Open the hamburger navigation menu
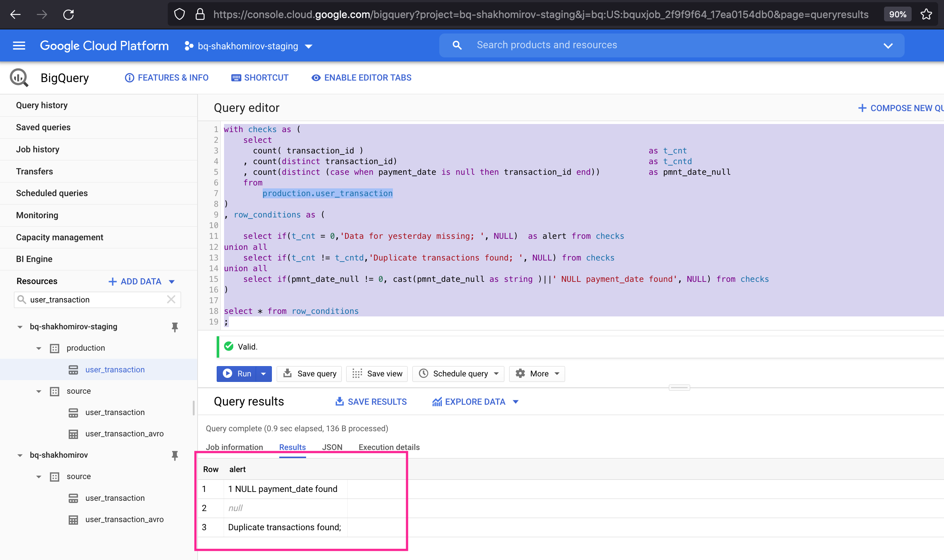The height and width of the screenshot is (560, 944). [19, 46]
